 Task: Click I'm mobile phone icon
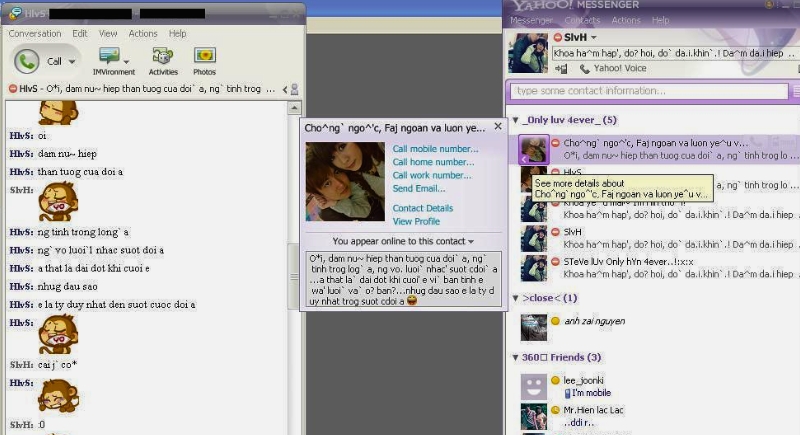567,393
